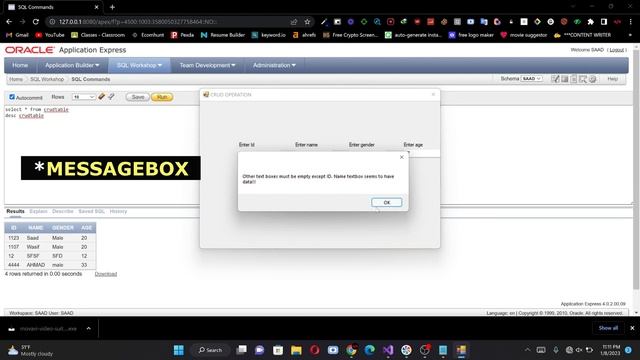
Task: Click the Save button in SQL Commands
Action: pos(138,97)
